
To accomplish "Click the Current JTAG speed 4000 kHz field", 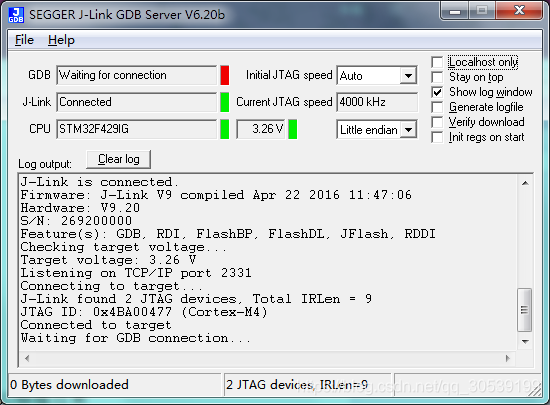I will [377, 102].
